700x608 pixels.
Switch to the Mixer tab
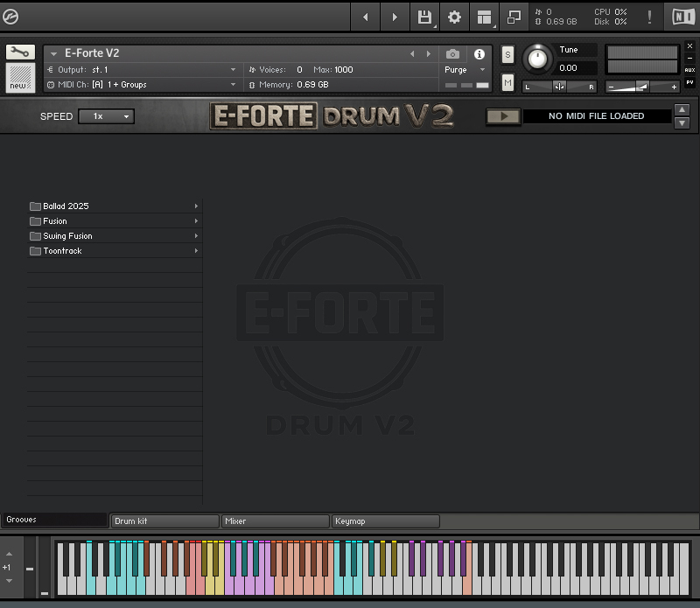pos(276,521)
